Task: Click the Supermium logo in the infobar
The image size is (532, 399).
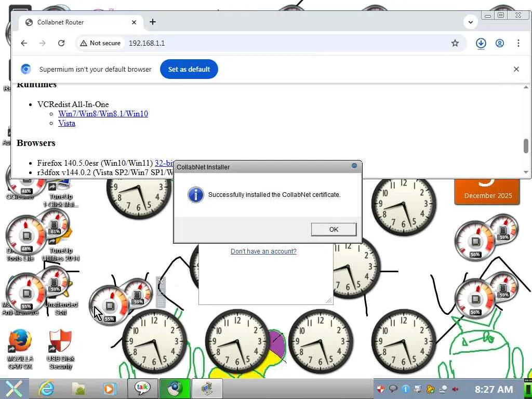Action: (x=26, y=69)
